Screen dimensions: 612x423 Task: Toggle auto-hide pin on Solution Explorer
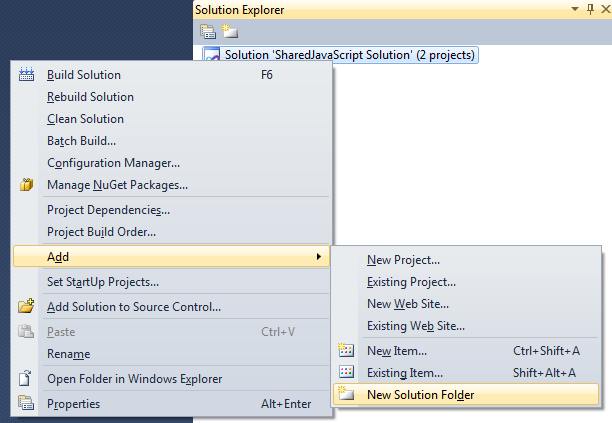(590, 9)
